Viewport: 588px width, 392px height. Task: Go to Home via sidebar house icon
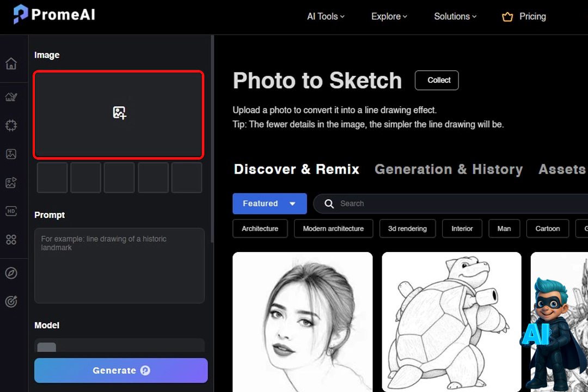click(11, 64)
